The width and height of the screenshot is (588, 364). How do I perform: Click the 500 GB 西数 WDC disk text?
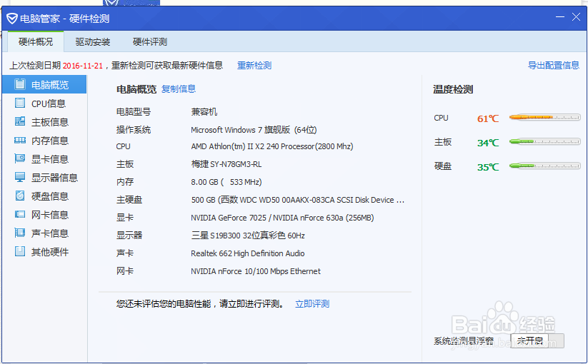coord(298,200)
